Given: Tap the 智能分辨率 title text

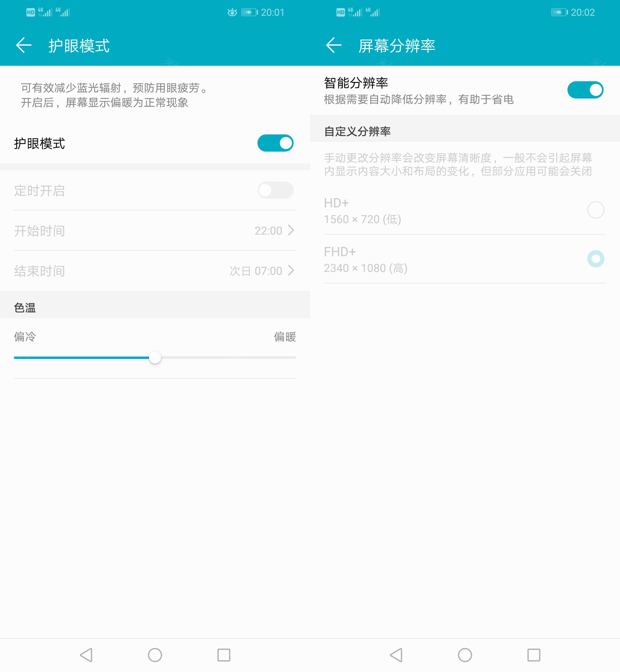Looking at the screenshot, I should coord(356,83).
